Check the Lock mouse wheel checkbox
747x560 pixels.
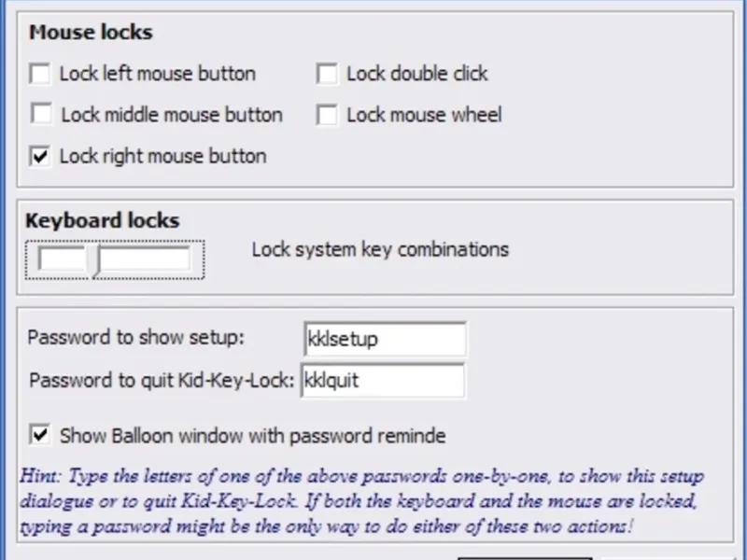click(x=327, y=115)
